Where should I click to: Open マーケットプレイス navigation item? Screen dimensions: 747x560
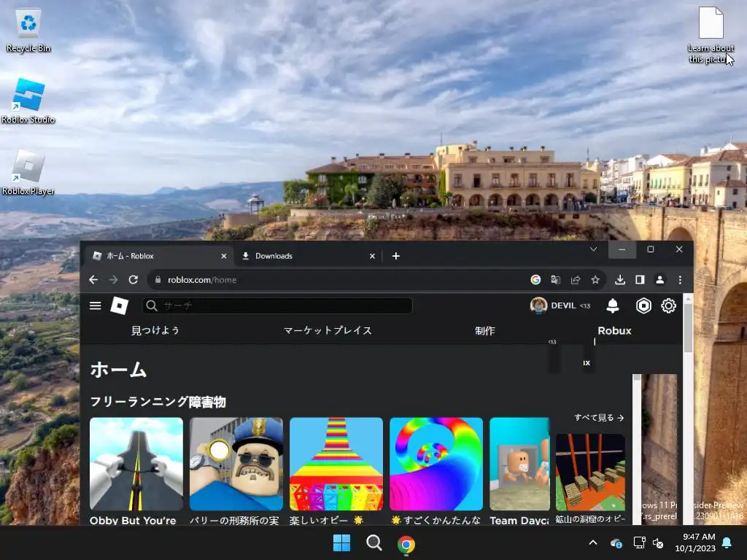point(328,330)
